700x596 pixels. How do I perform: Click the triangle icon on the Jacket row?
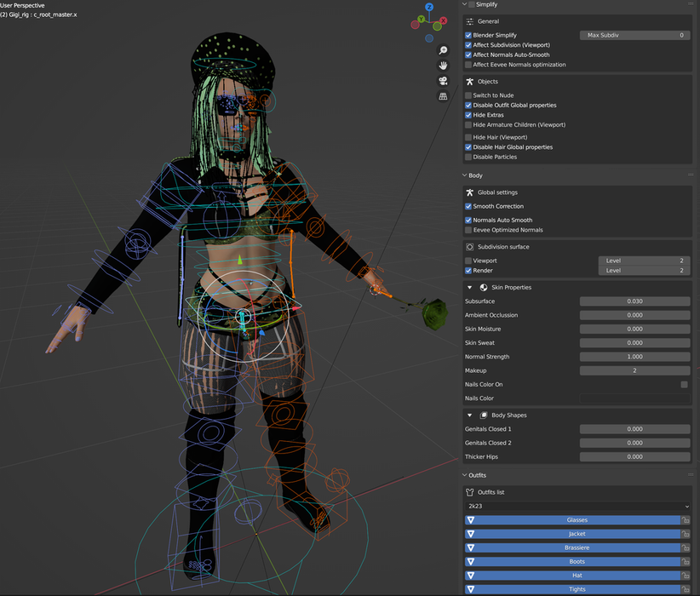(x=471, y=534)
